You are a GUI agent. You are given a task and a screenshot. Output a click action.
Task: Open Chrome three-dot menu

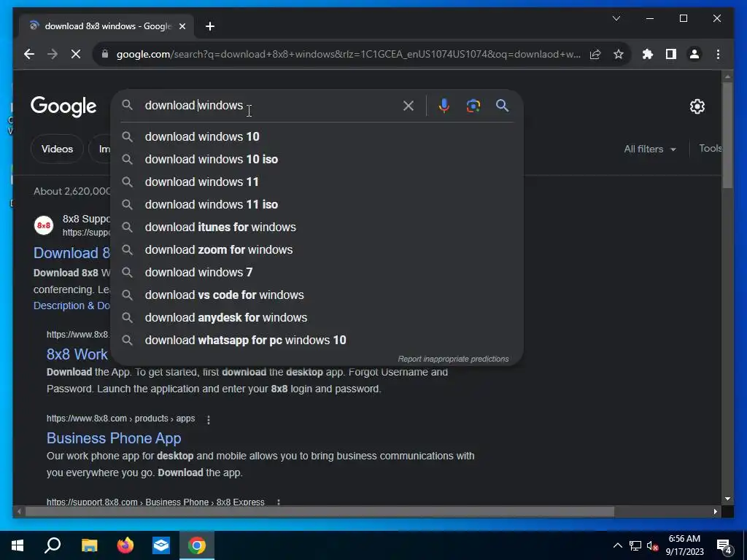tap(718, 54)
